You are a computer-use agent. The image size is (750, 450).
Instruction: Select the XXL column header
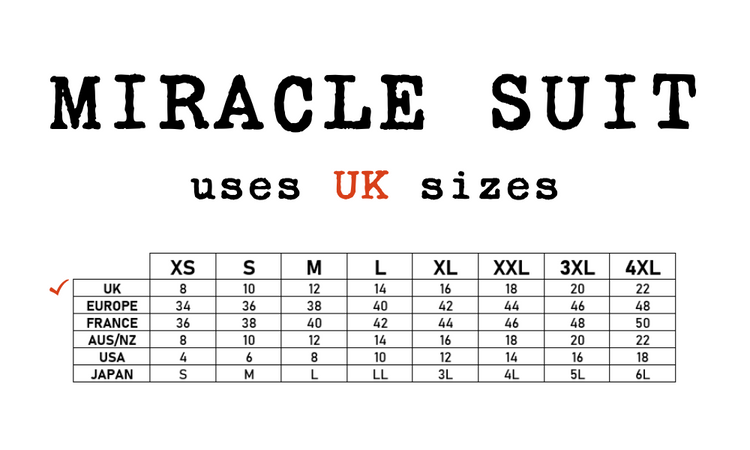coord(511,267)
